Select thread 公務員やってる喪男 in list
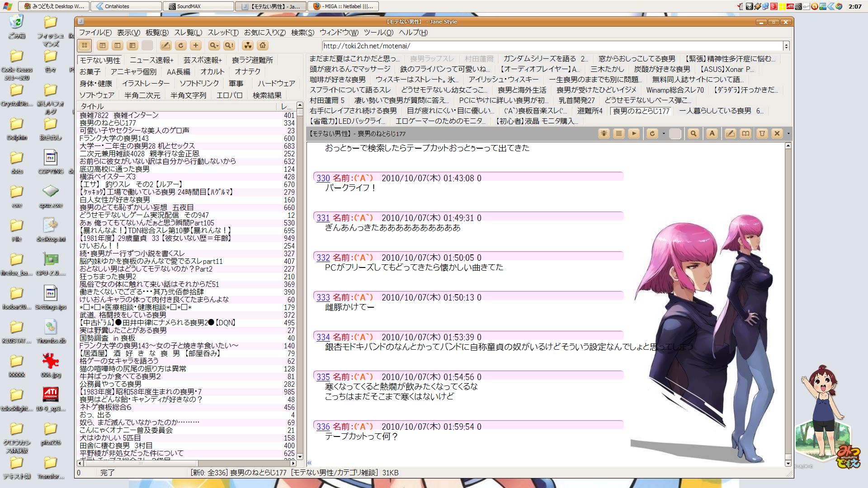Image resolution: width=868 pixels, height=488 pixels. 187,384
